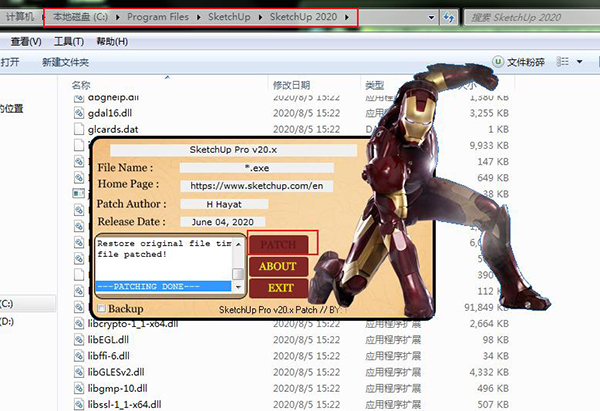Viewport: 600px width, 411px height.
Task: Click the 4,332 KB size cell
Action: point(489,372)
